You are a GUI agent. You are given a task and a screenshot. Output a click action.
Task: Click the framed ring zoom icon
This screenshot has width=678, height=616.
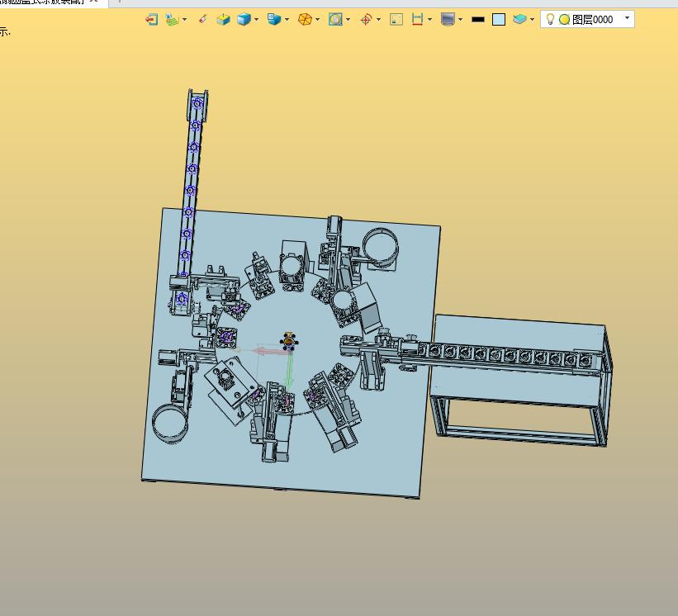coord(335,20)
